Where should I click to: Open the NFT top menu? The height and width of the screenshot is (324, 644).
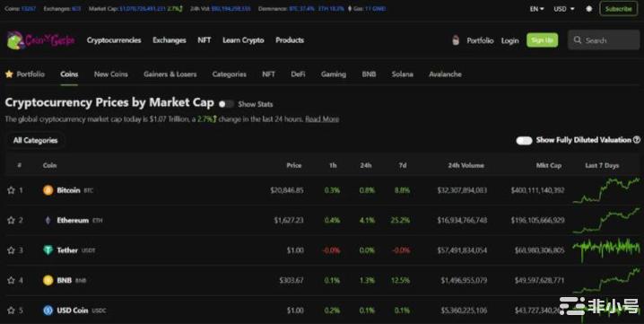pyautogui.click(x=205, y=40)
